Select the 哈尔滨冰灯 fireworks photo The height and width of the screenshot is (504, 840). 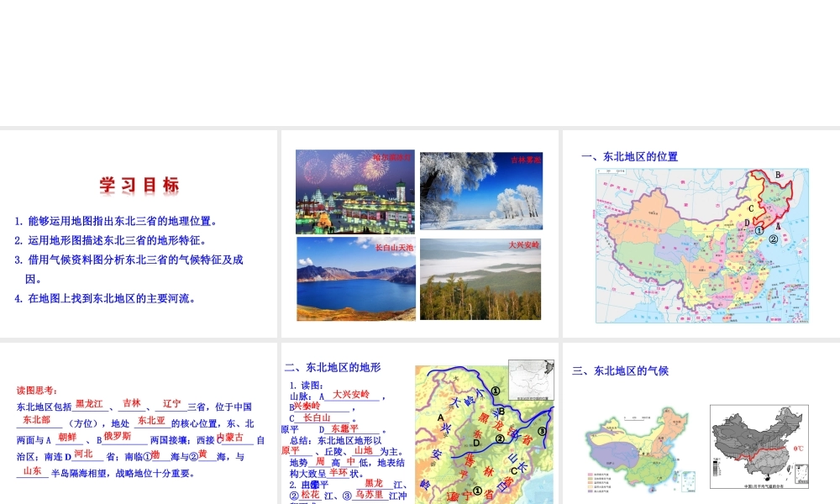(355, 192)
